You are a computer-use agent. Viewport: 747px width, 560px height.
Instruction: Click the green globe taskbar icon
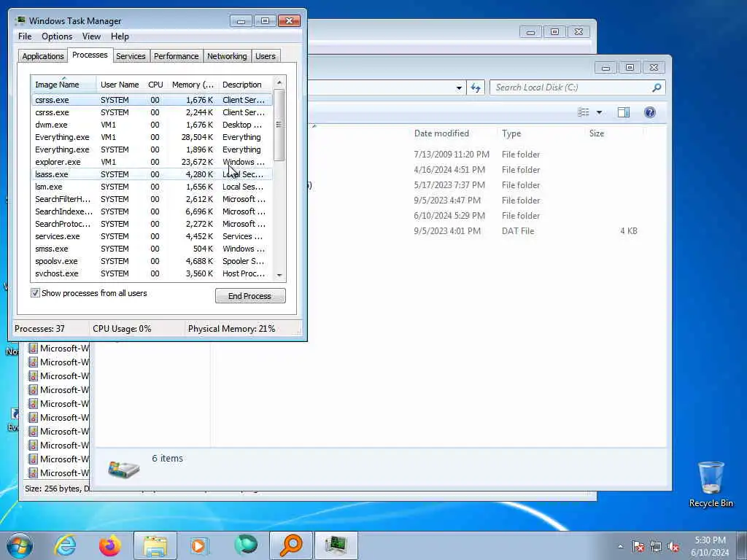pos(245,545)
